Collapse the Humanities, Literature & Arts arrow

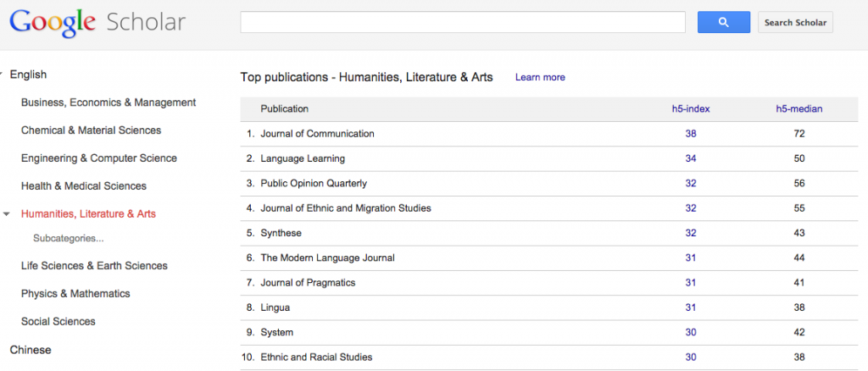coord(8,214)
